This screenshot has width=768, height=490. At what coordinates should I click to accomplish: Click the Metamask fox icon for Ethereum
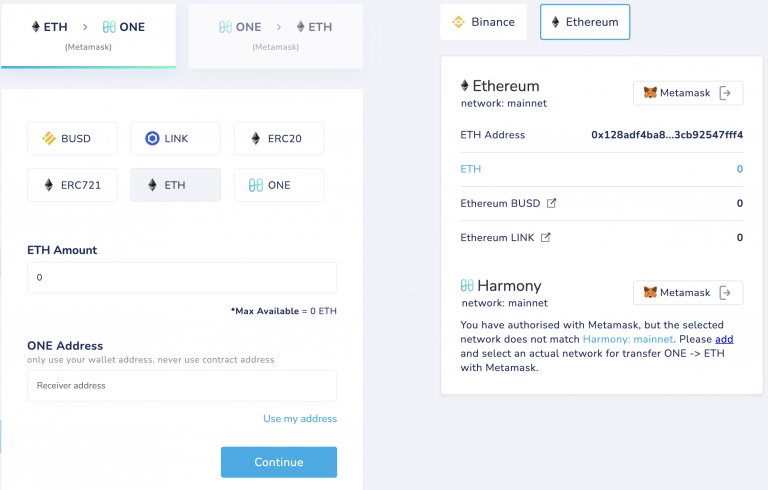pyautogui.click(x=650, y=93)
